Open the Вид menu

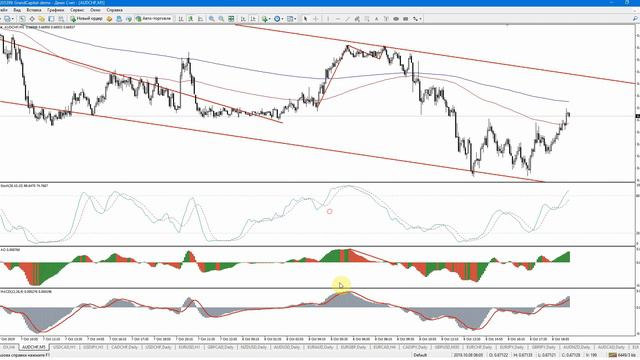coord(17,10)
